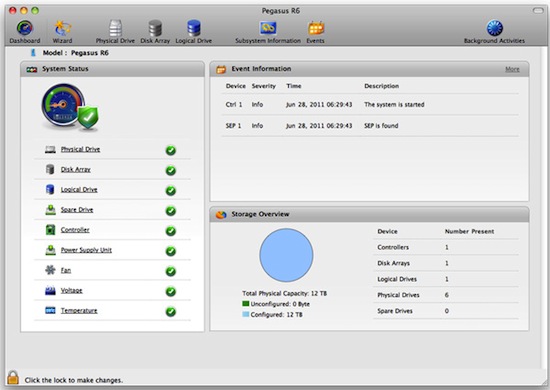Click the green check beside Temperature
This screenshot has height=390, width=550.
[171, 312]
